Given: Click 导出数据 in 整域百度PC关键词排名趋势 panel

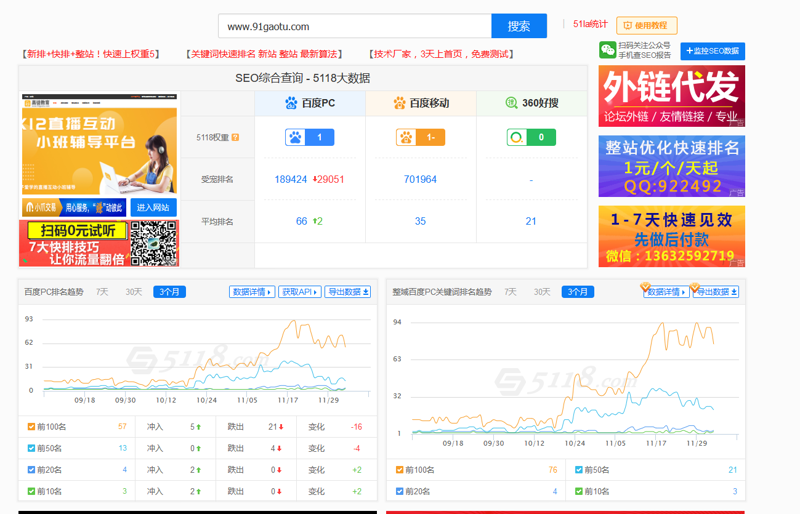Looking at the screenshot, I should [716, 292].
